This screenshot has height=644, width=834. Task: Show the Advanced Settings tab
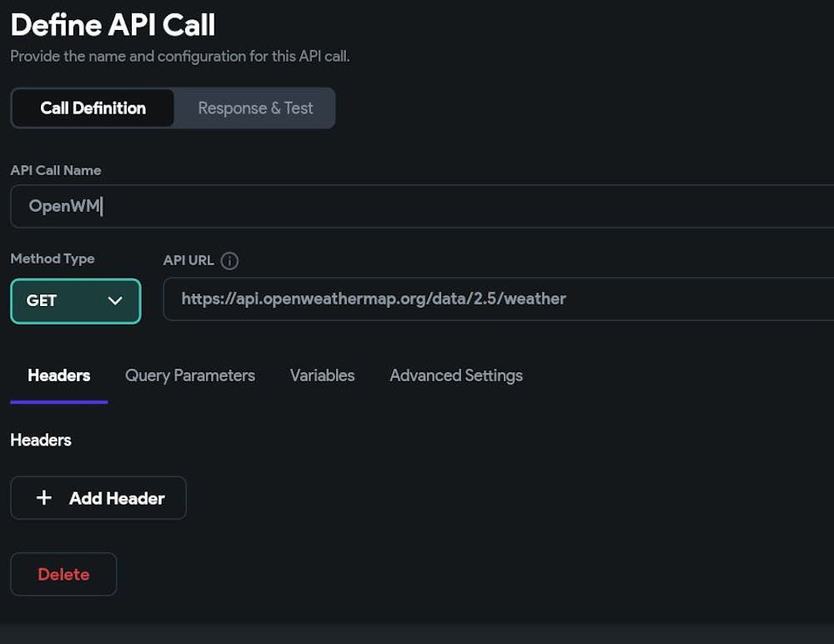(456, 375)
